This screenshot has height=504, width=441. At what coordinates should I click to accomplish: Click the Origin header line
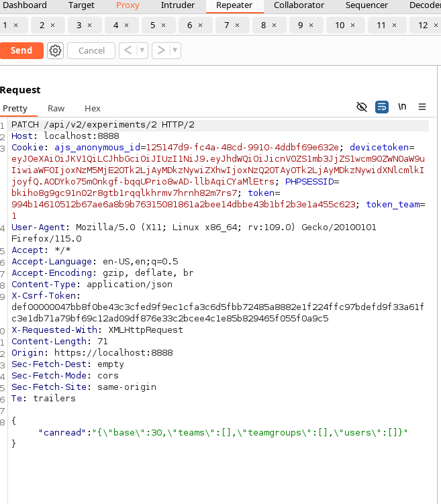coord(92,353)
